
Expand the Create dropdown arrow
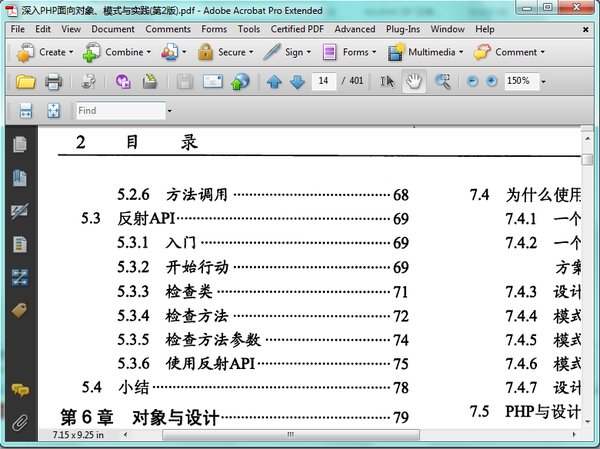click(x=71, y=52)
